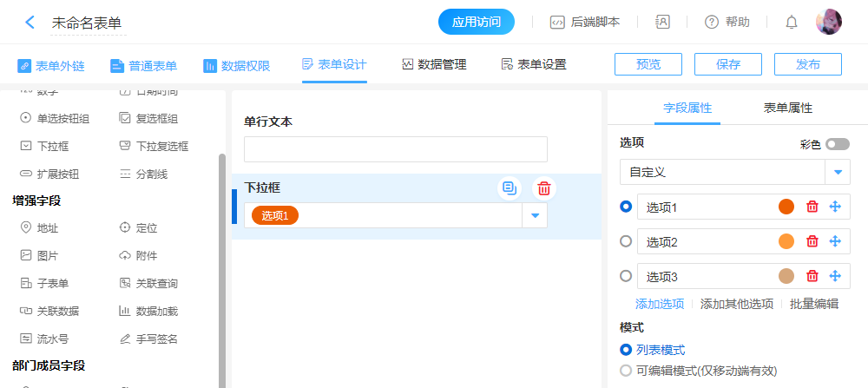Image resolution: width=868 pixels, height=388 pixels.
Task: Click the 发布 button
Action: pos(807,64)
